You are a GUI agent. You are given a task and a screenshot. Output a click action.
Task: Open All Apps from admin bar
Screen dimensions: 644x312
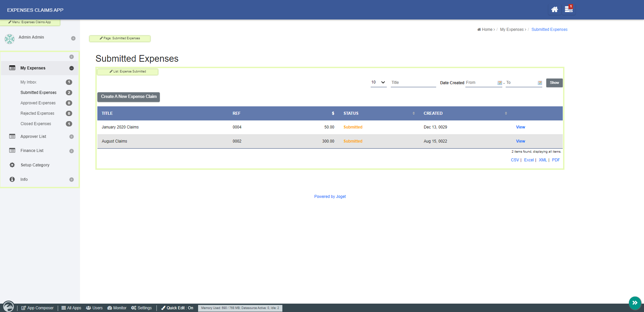71,308
